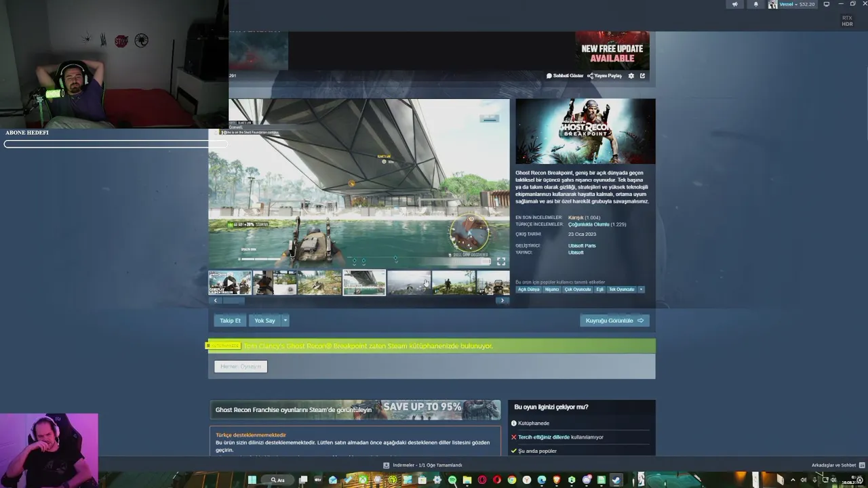The height and width of the screenshot is (488, 868).
Task: Switch to Steam in the taskbar
Action: click(x=616, y=480)
